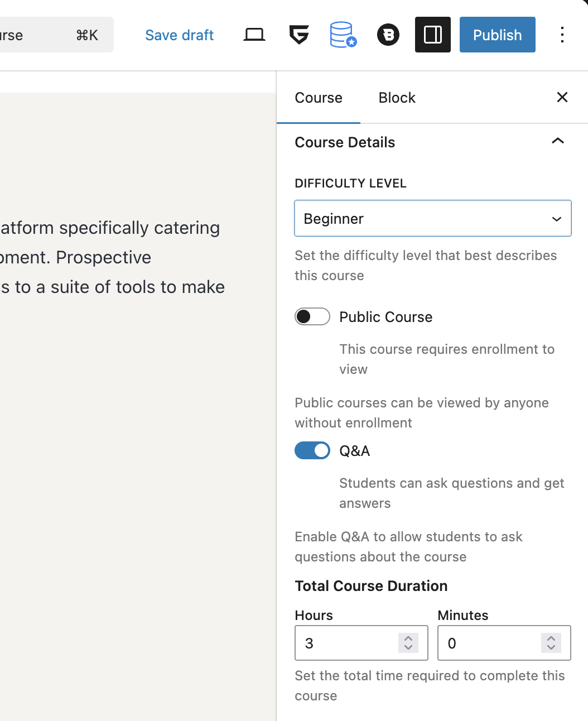
Task: Open the command palette search
Action: pyautogui.click(x=56, y=35)
